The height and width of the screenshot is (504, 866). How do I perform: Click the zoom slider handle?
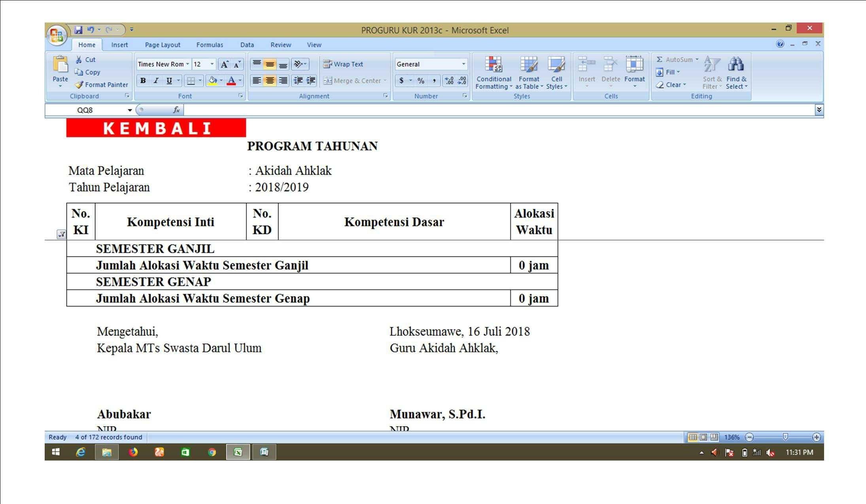tap(785, 437)
